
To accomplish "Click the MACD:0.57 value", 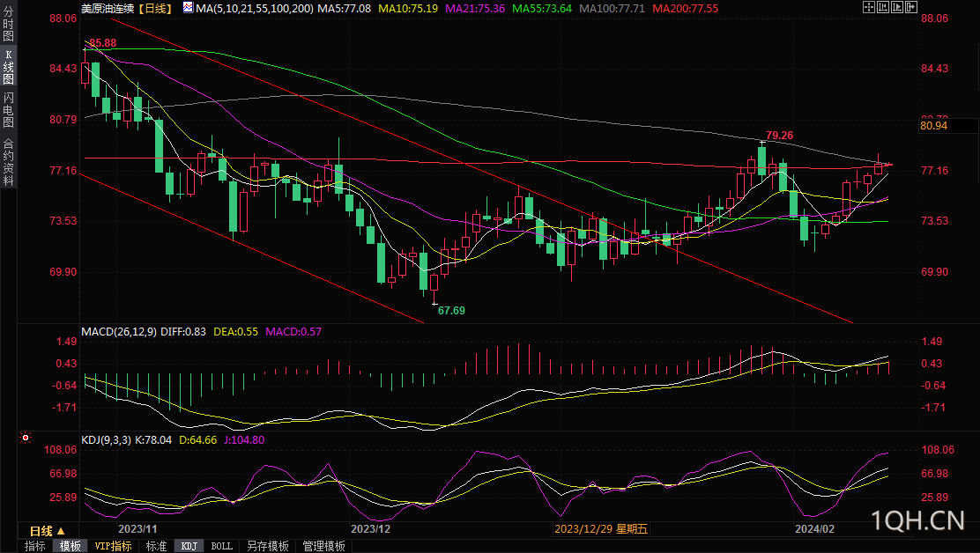I will 293,331.
